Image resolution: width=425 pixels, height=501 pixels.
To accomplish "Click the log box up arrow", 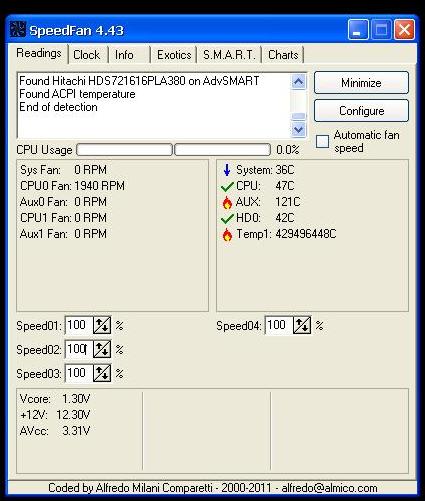I will [x=298, y=81].
